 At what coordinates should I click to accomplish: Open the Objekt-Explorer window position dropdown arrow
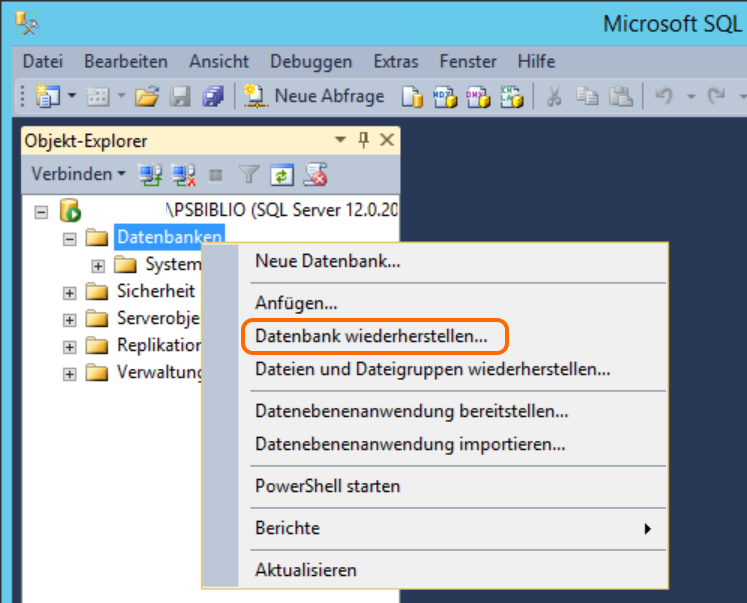click(x=341, y=141)
